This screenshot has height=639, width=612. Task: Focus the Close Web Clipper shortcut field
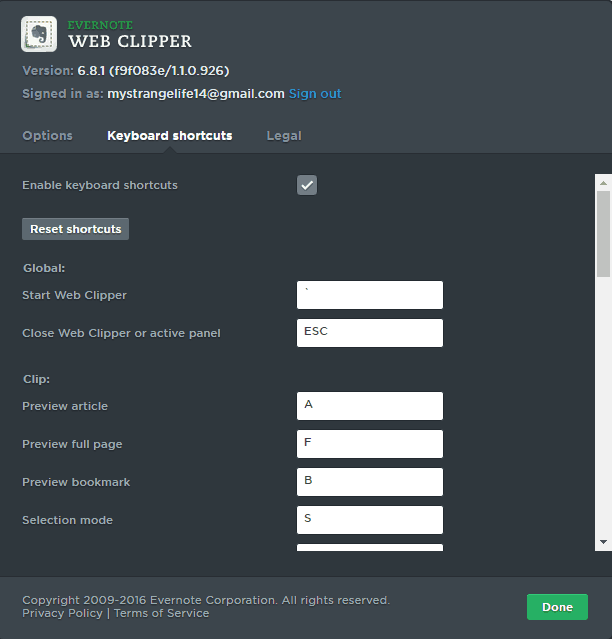click(x=370, y=333)
